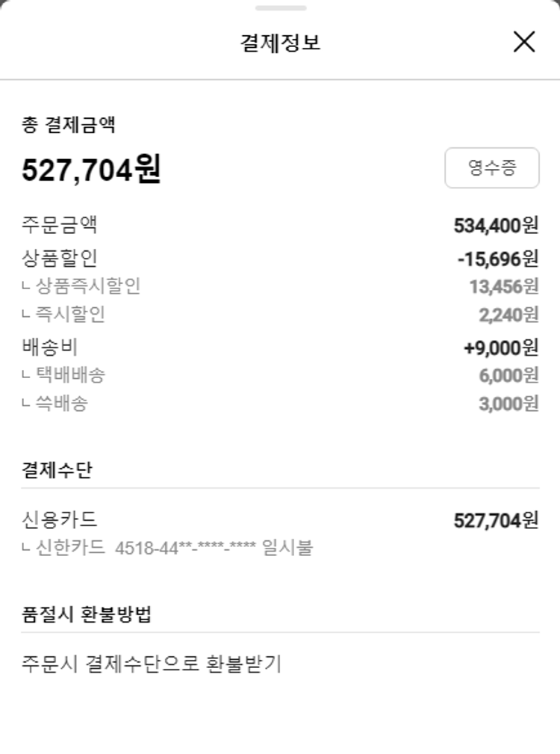
Task: Click the 즉시할인 2,240원 amount
Action: [508, 315]
